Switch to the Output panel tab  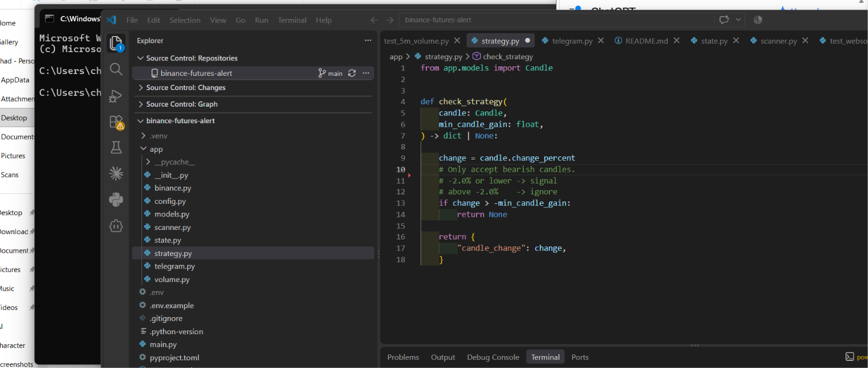[x=443, y=357]
